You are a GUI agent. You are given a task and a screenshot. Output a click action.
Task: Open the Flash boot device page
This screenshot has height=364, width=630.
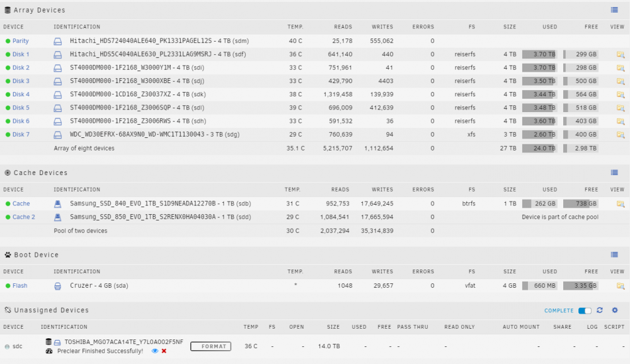20,286
